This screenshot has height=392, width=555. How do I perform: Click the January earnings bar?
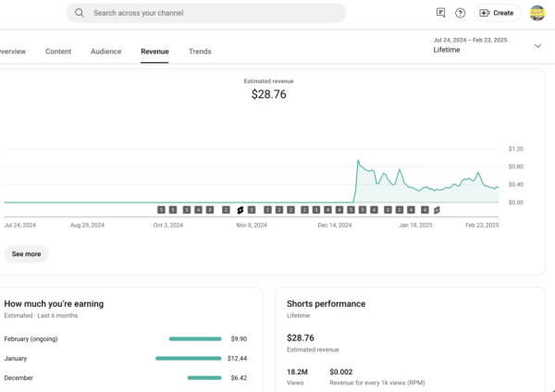coord(188,358)
